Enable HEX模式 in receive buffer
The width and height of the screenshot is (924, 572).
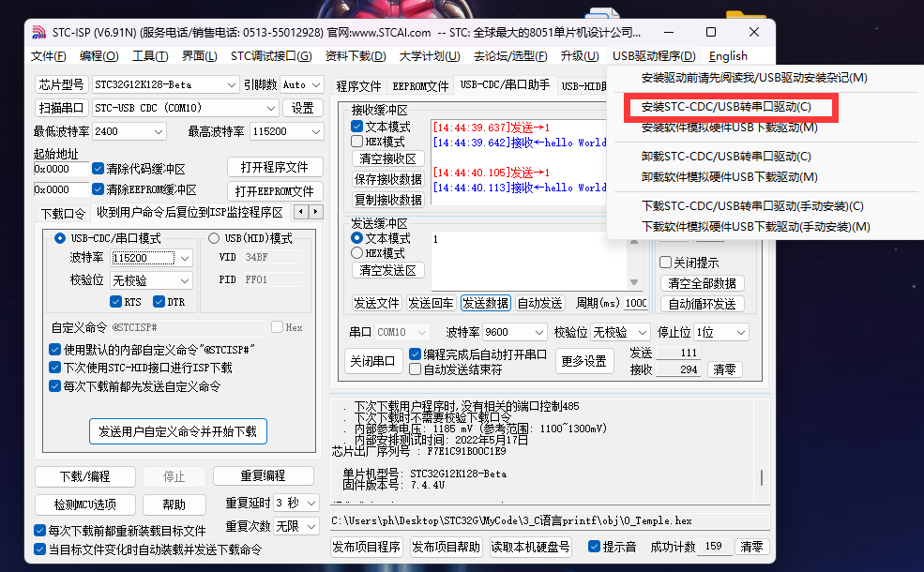point(356,142)
